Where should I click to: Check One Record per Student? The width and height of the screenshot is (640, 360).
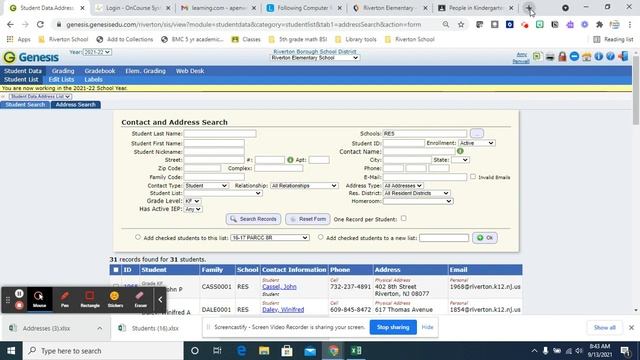403,218
